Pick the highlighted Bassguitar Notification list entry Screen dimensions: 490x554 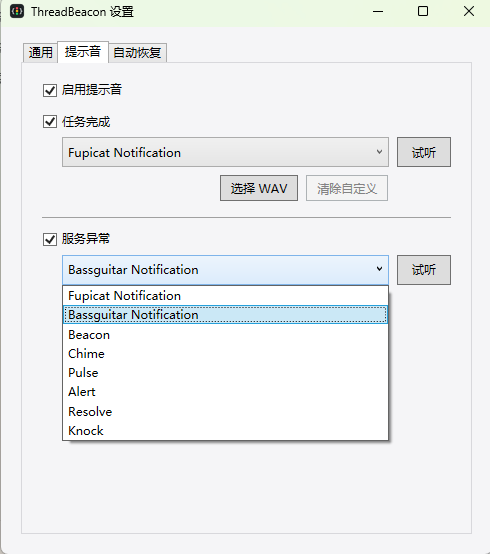pos(225,315)
